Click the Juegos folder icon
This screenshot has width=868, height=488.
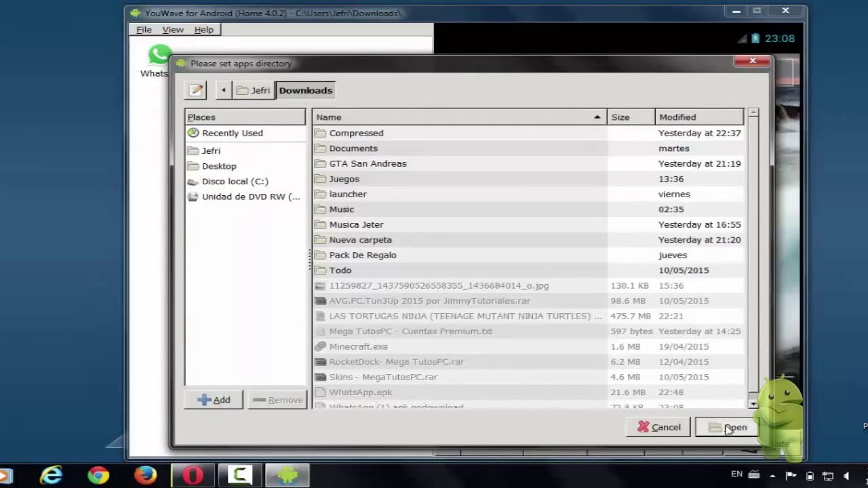tap(321, 179)
